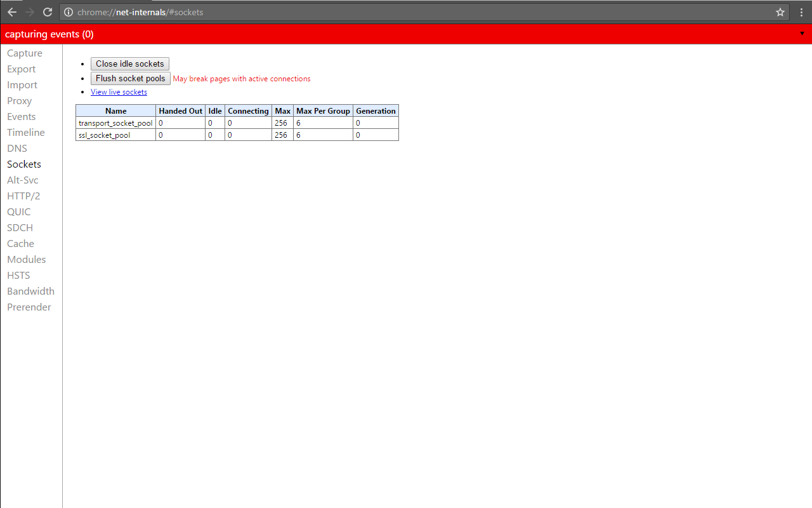
Task: Open the Chrome three-dot menu
Action: click(802, 12)
